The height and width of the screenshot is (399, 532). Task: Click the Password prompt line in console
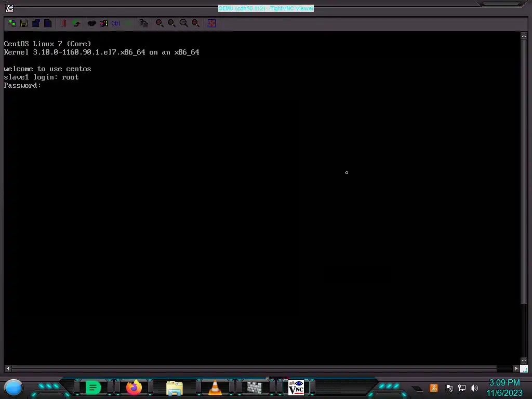pos(22,86)
